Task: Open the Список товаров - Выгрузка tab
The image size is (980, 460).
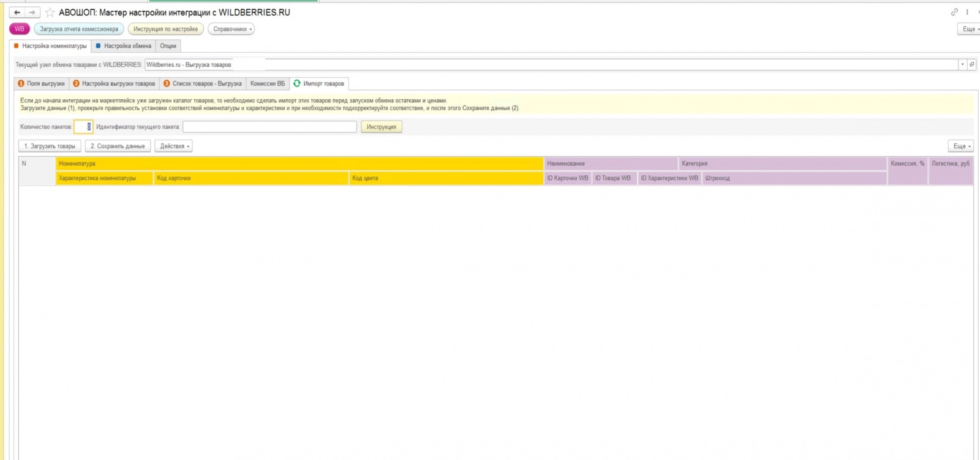Action: click(203, 83)
